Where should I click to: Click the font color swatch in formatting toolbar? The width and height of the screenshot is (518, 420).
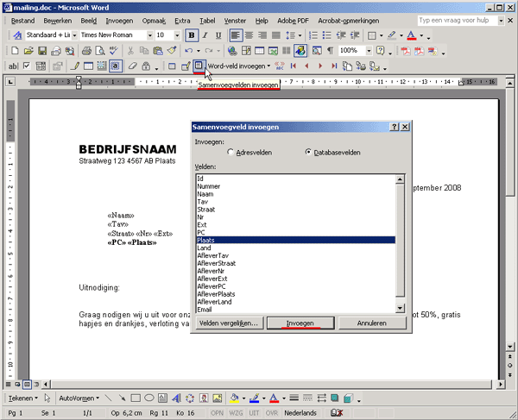point(411,35)
